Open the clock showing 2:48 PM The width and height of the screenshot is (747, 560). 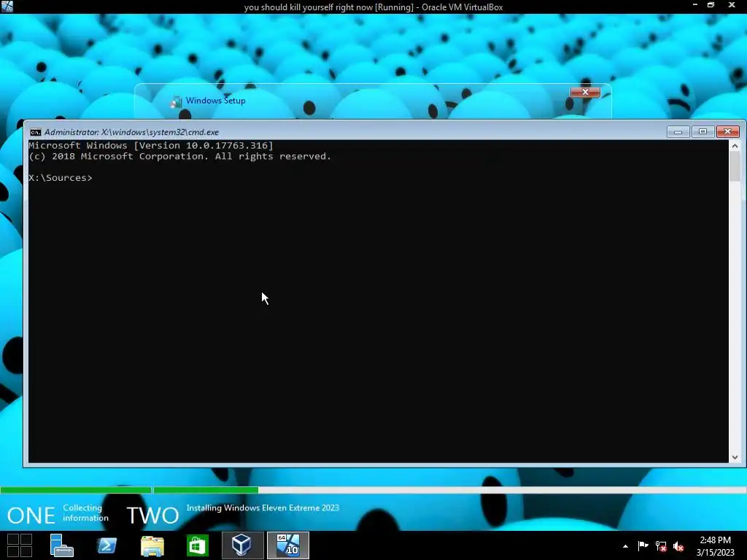point(715,546)
